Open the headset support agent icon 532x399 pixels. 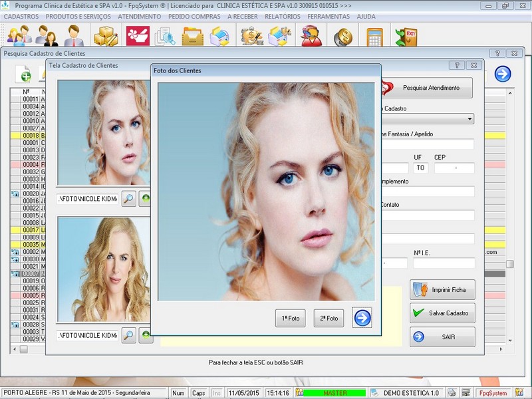[311, 36]
